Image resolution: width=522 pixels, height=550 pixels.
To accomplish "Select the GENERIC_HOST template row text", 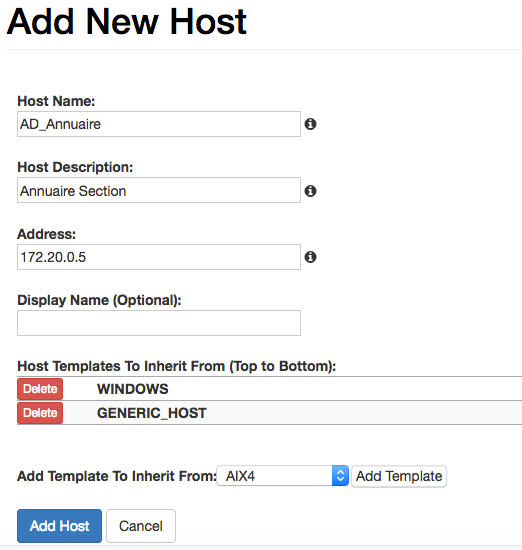I will 152,413.
